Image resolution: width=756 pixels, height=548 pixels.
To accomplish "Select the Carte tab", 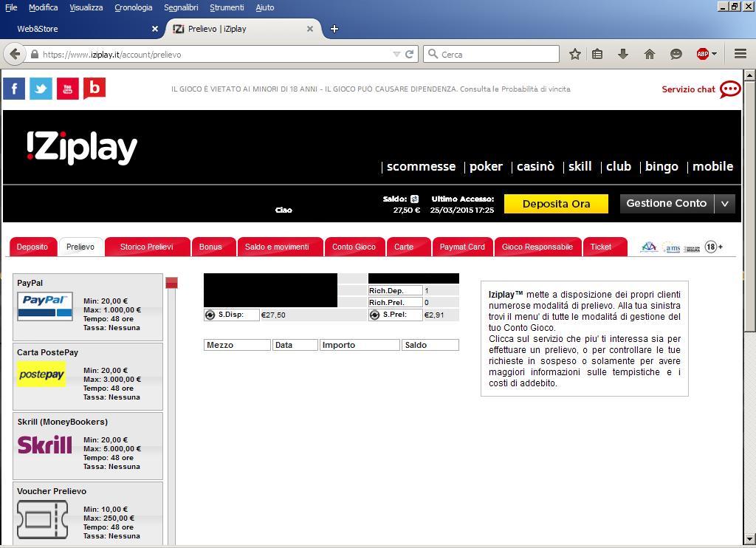I will click(x=408, y=247).
